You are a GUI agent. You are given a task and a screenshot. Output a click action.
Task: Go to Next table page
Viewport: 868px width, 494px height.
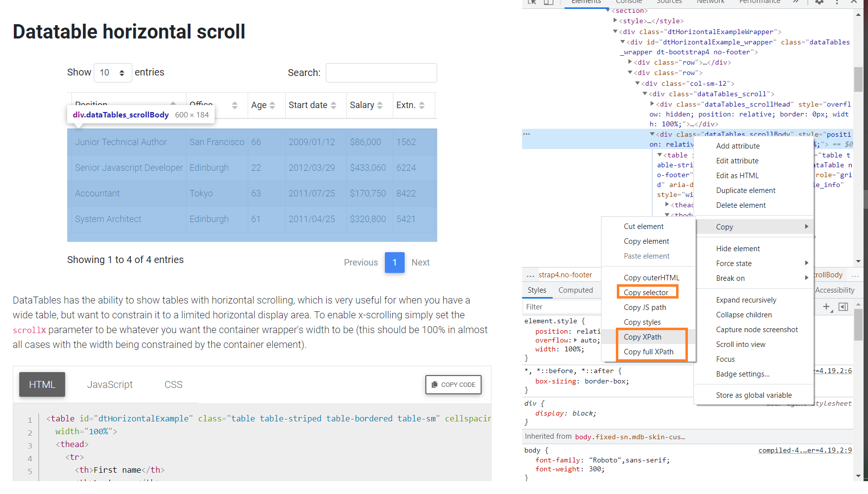[x=420, y=263]
